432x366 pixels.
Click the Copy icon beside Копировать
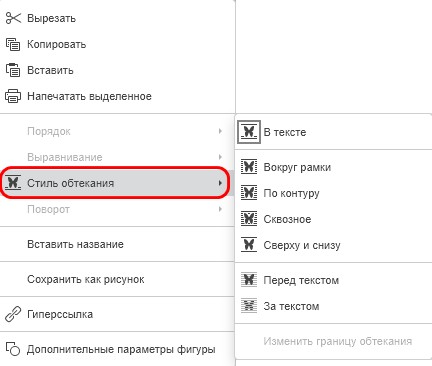(13, 44)
